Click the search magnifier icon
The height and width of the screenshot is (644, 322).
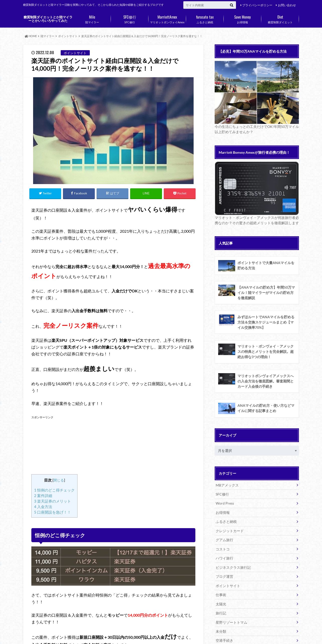pos(231,5)
